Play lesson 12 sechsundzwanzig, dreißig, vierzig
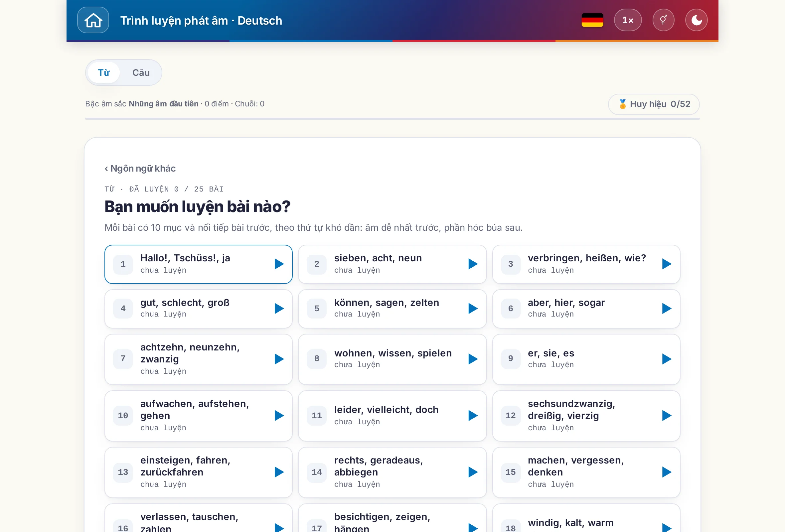 click(x=667, y=416)
